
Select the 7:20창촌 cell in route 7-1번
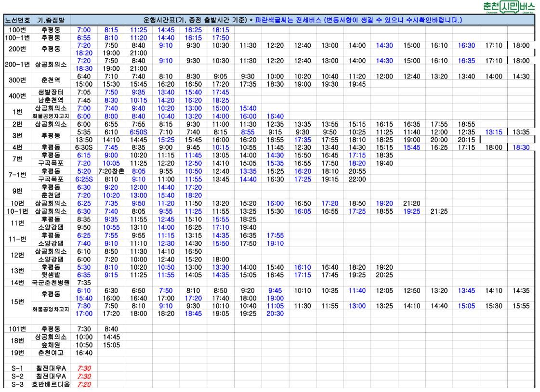coord(111,171)
